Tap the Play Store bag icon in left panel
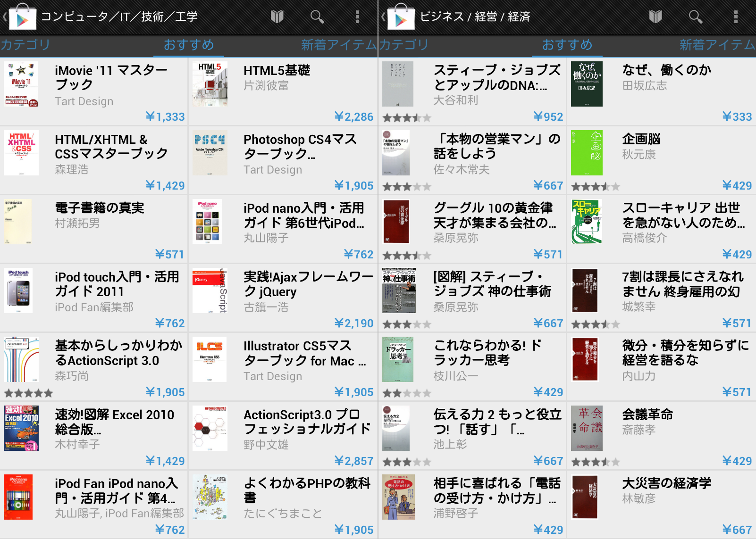The image size is (756, 539). click(x=22, y=17)
